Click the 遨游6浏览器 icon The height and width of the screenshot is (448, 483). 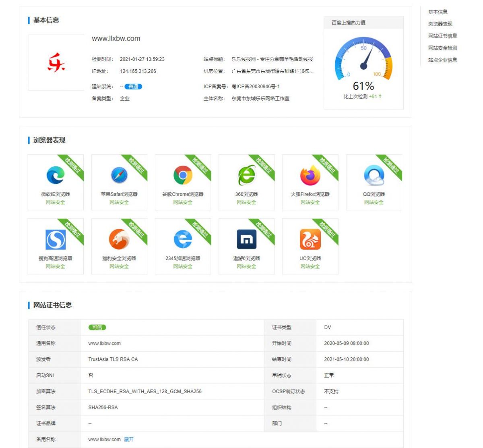pyautogui.click(x=246, y=239)
